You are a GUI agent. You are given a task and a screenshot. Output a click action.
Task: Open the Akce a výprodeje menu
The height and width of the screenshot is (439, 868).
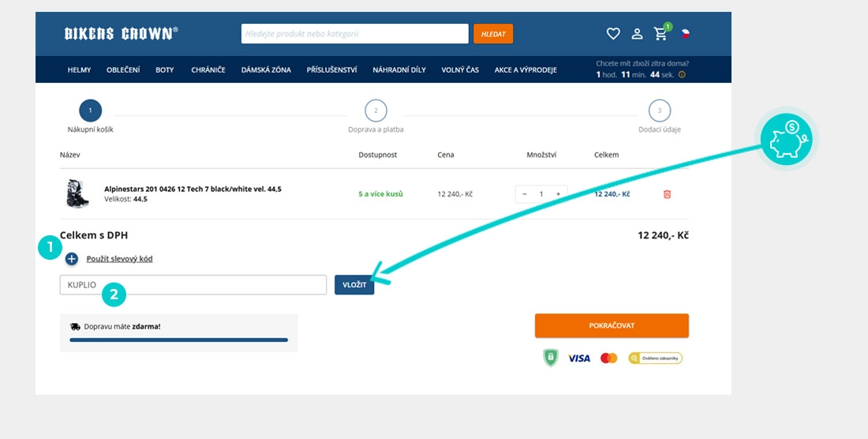tap(526, 69)
